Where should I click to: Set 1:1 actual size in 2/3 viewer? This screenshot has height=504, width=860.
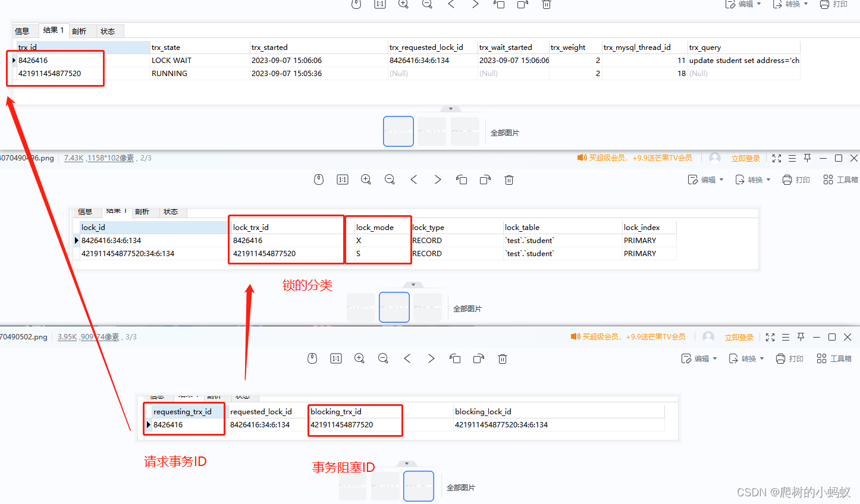(x=343, y=179)
